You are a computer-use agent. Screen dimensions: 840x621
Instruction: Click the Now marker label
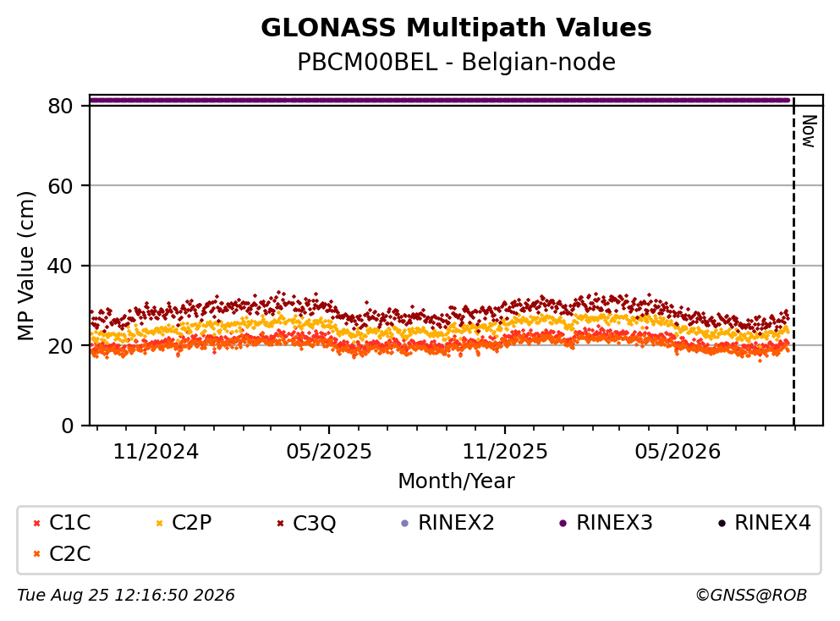(x=809, y=131)
